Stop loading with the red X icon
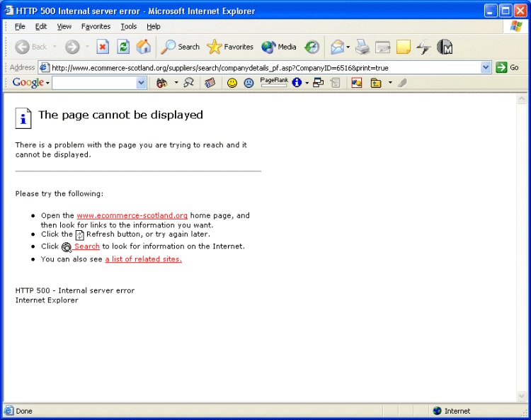Viewport: 531px width, 420px height. coord(103,47)
